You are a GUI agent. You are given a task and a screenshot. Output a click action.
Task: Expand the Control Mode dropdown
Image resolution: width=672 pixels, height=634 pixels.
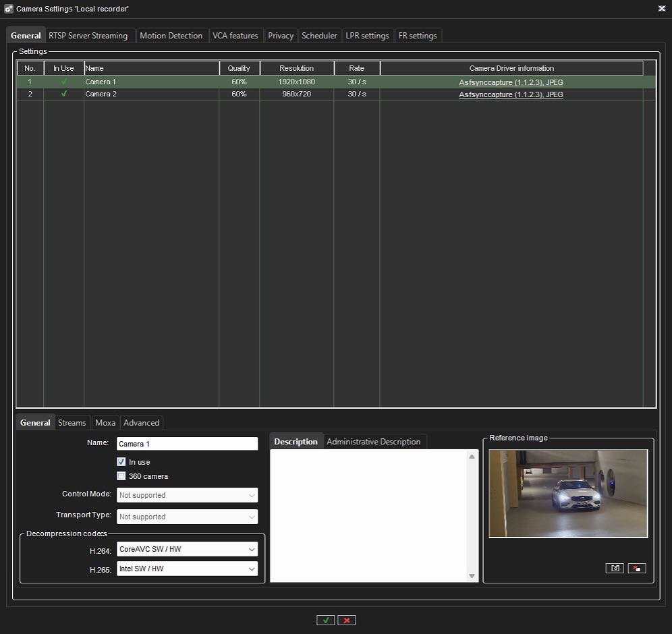pos(187,495)
